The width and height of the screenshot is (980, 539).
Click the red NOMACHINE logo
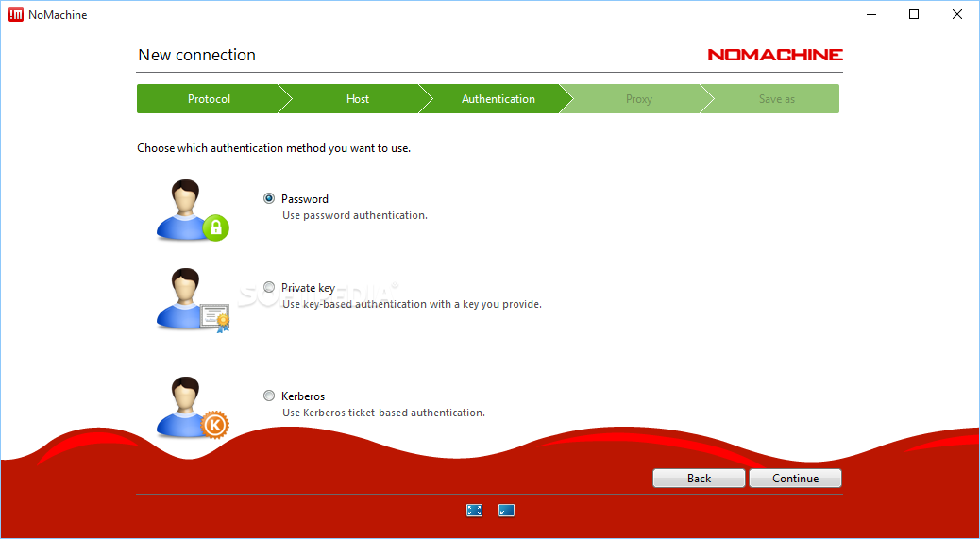pos(775,55)
